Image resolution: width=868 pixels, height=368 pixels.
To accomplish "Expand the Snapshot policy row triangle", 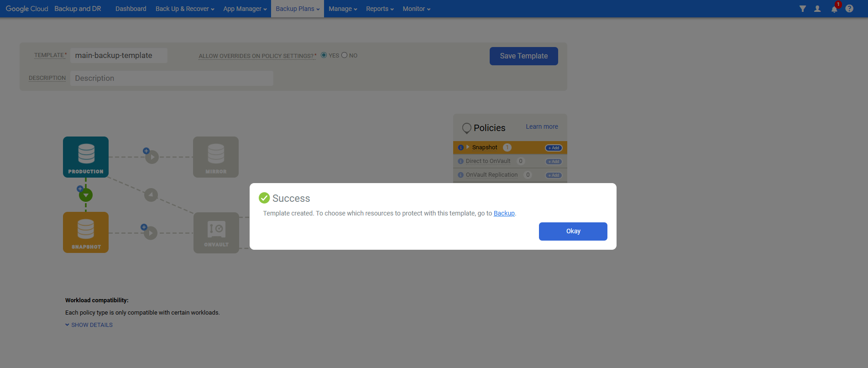I will pyautogui.click(x=468, y=147).
